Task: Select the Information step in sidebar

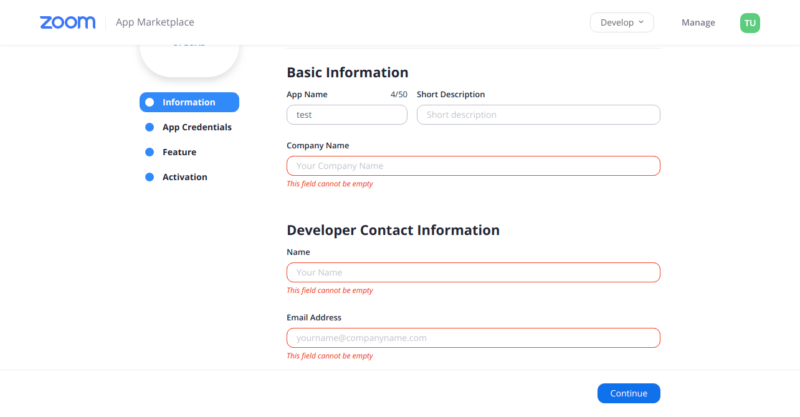Action: tap(189, 102)
